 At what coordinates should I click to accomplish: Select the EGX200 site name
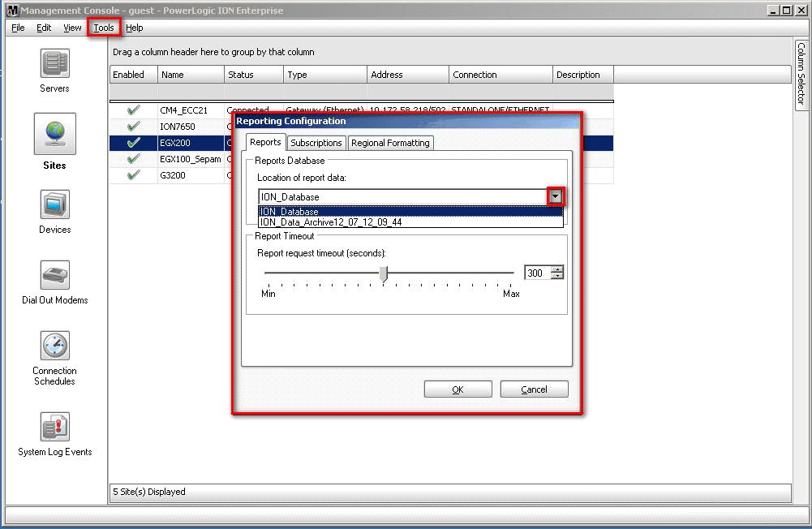click(x=175, y=143)
